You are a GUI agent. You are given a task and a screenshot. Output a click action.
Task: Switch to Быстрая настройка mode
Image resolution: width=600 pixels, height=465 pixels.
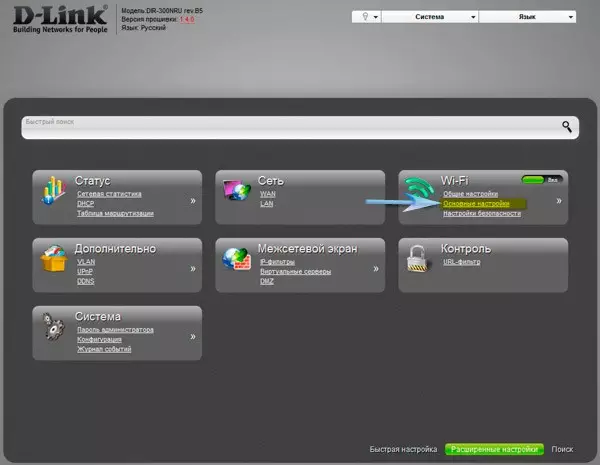coord(403,449)
